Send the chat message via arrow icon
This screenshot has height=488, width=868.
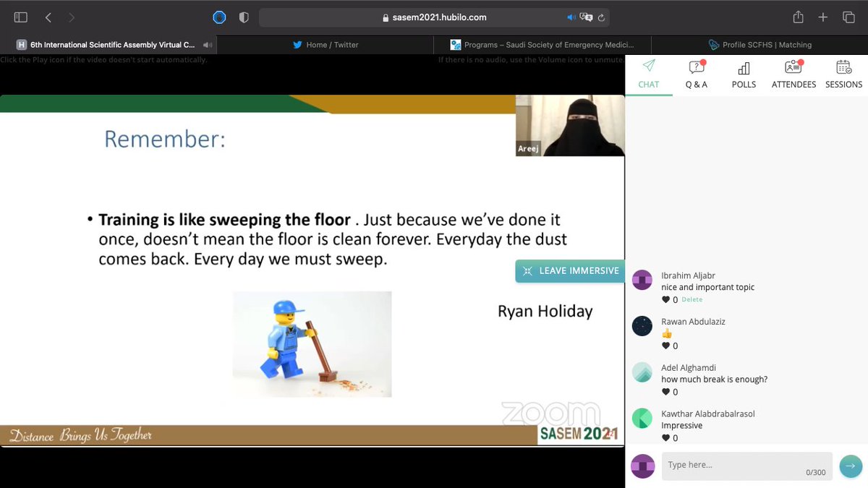click(851, 466)
